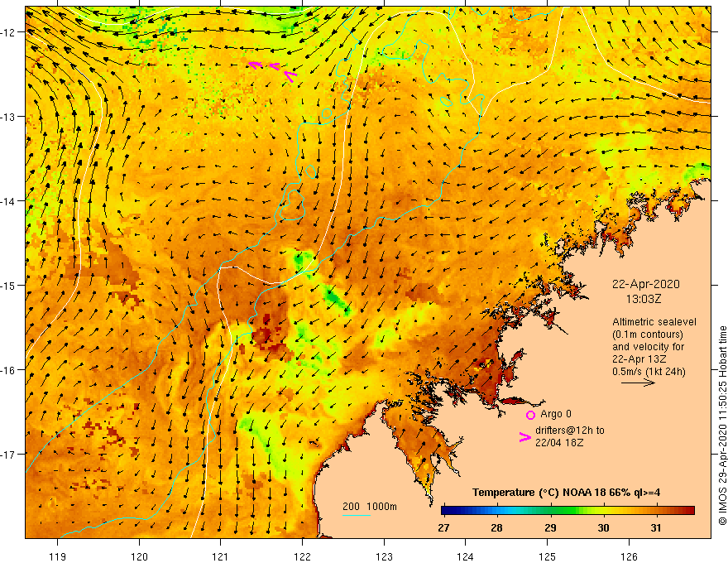Click the latitude axis label -15
This screenshot has height=563, width=728.
point(9,285)
